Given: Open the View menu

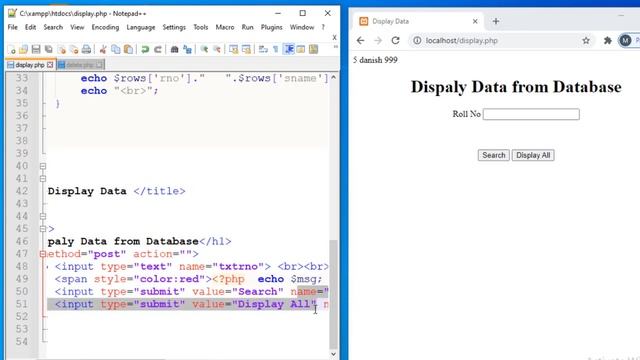Looking at the screenshot, I should [77, 27].
